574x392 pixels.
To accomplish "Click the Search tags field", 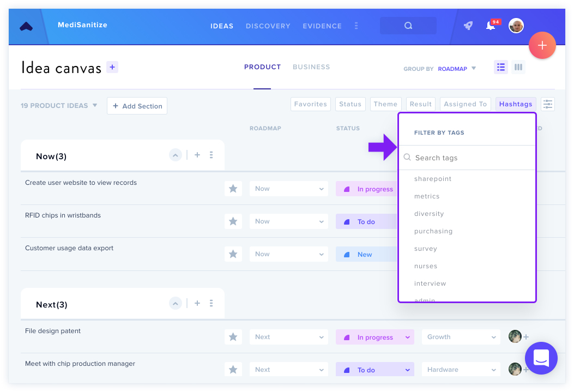I will click(x=467, y=158).
